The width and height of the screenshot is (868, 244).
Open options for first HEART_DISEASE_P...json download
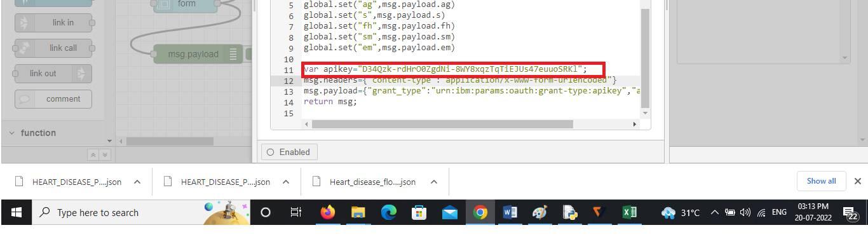click(137, 182)
